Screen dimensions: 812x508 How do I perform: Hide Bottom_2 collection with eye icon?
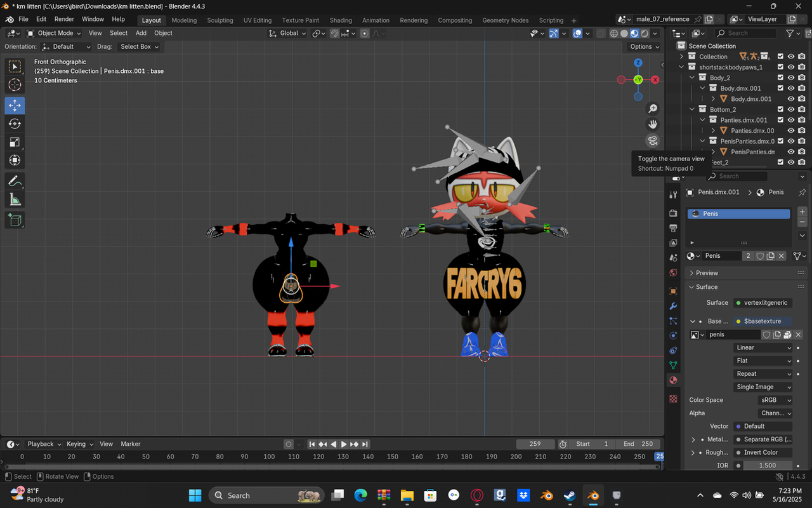pyautogui.click(x=791, y=109)
